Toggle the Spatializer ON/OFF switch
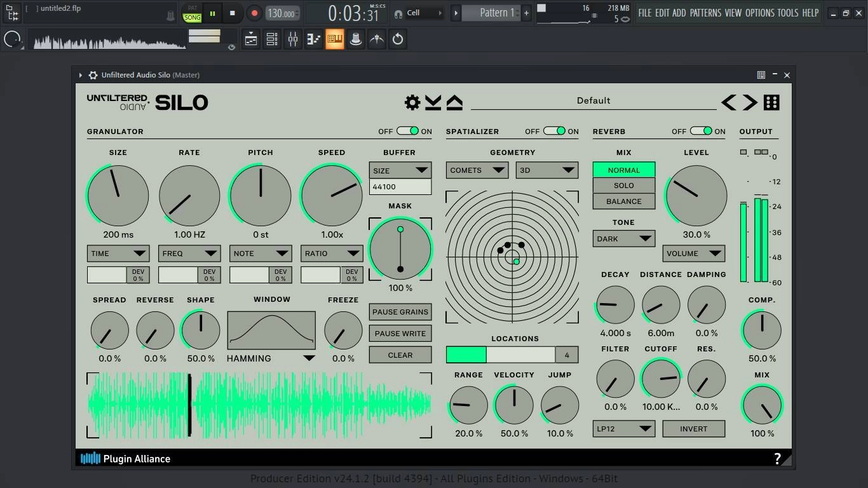868x488 pixels. tap(554, 131)
